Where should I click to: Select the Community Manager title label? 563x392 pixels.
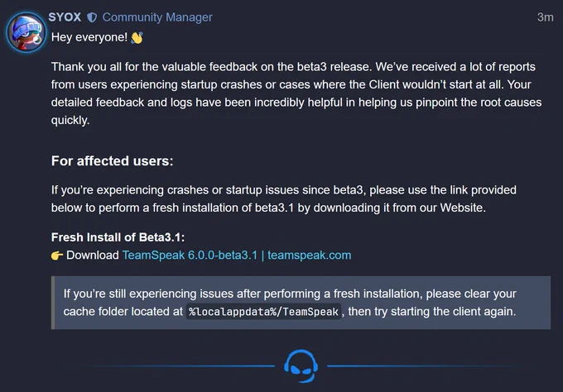pyautogui.click(x=157, y=17)
